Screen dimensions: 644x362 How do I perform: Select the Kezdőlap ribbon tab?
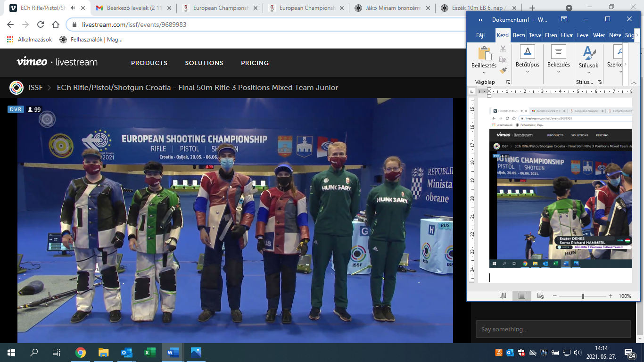[x=503, y=35]
